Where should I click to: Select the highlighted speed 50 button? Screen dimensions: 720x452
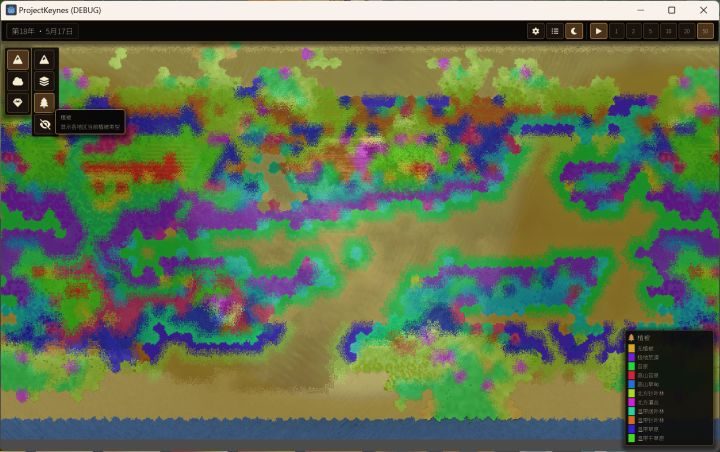(x=705, y=31)
